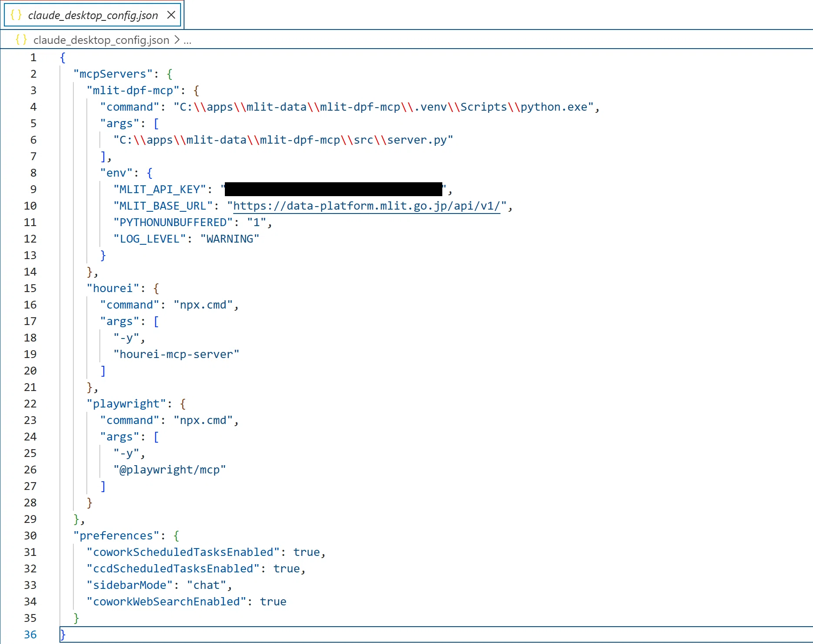This screenshot has width=813, height=644.
Task: Click the "hourei-mcp-server" argument
Action: click(176, 354)
